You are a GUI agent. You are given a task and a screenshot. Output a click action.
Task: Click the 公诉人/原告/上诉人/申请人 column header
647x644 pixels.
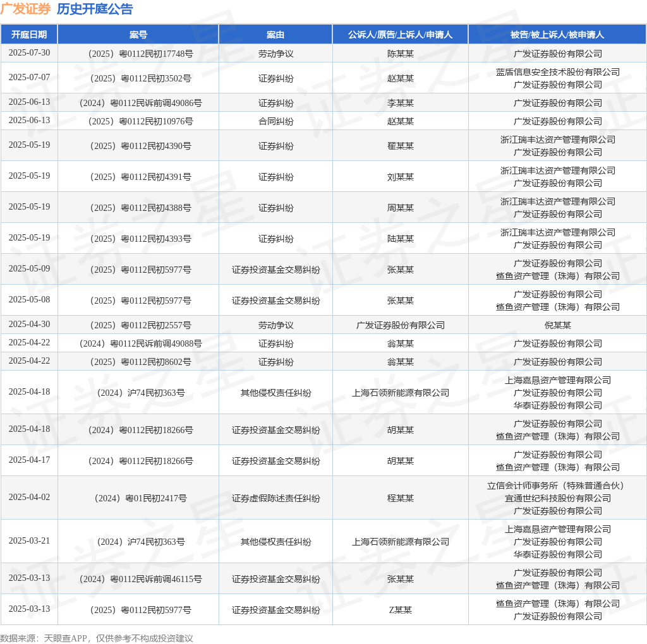[400, 35]
